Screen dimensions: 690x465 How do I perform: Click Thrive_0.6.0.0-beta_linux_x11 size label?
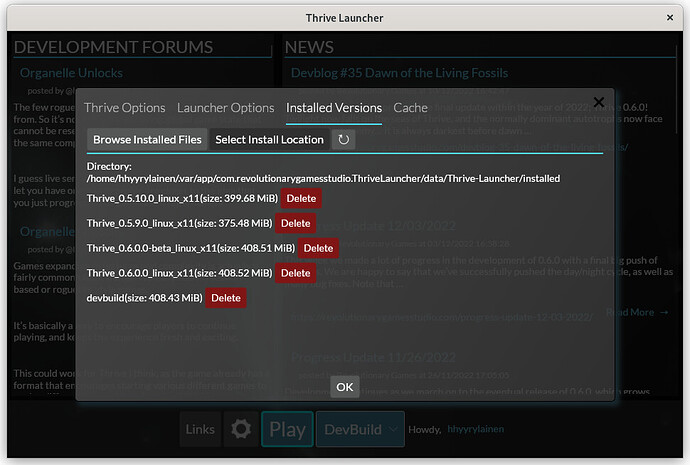(x=191, y=248)
